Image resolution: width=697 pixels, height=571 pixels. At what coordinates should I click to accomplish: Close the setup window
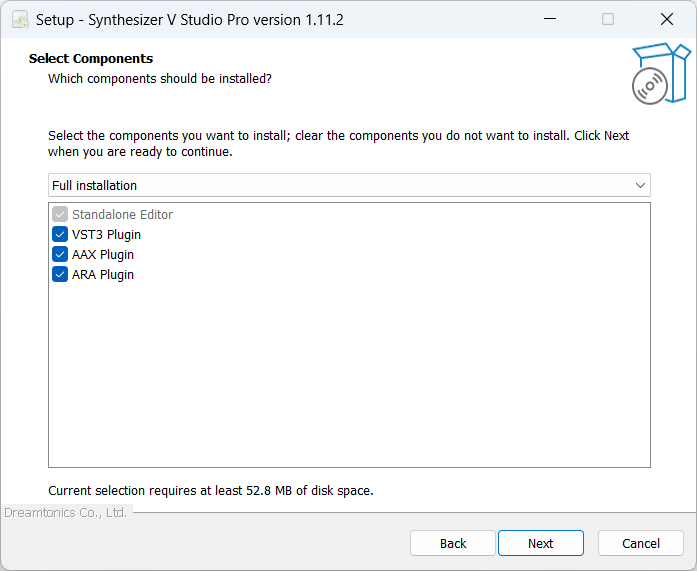[667, 19]
